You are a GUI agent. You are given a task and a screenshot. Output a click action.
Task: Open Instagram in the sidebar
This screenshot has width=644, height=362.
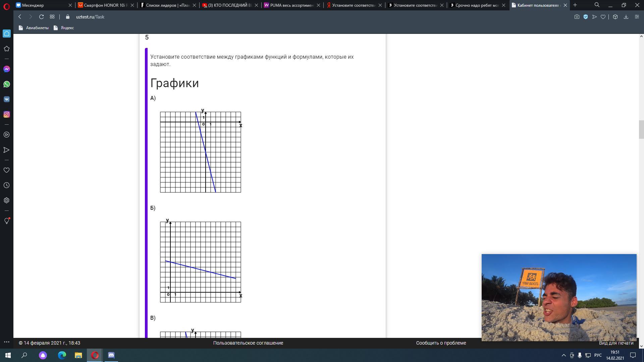coord(7,114)
